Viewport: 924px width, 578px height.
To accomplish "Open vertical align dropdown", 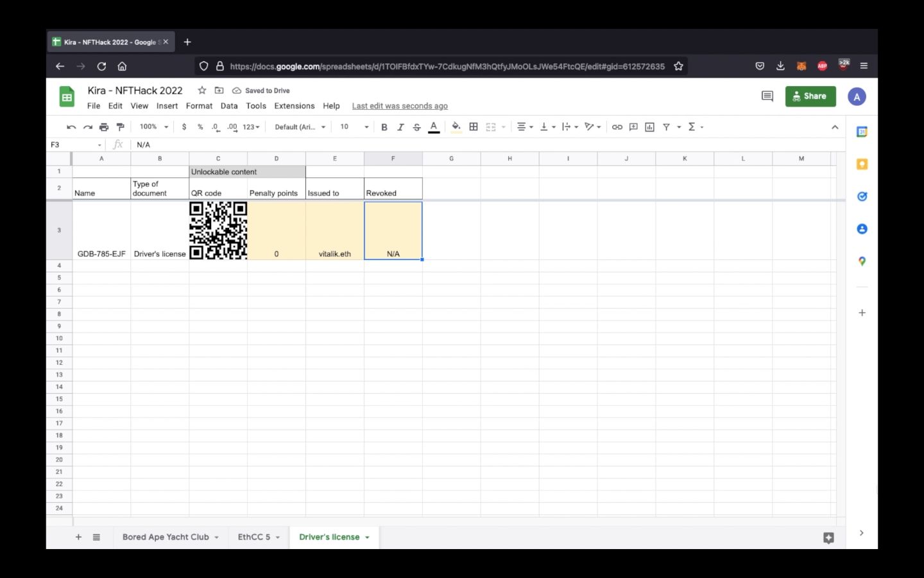I will click(x=547, y=127).
